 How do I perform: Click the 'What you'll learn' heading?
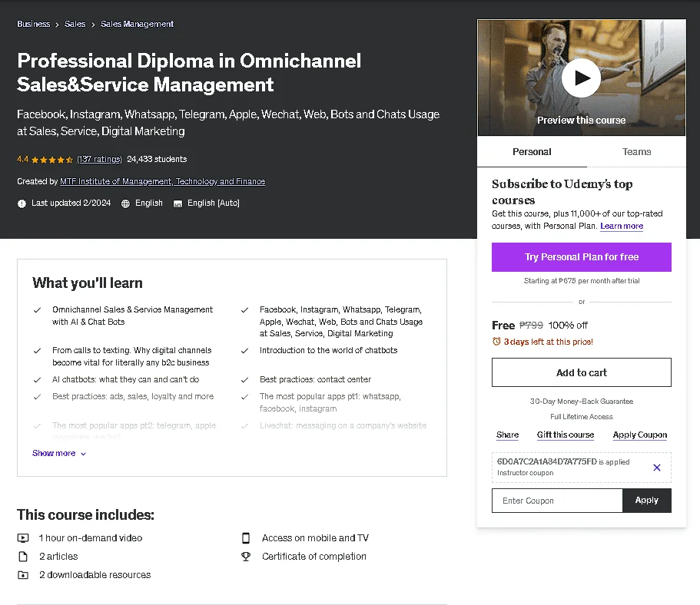[x=88, y=283]
